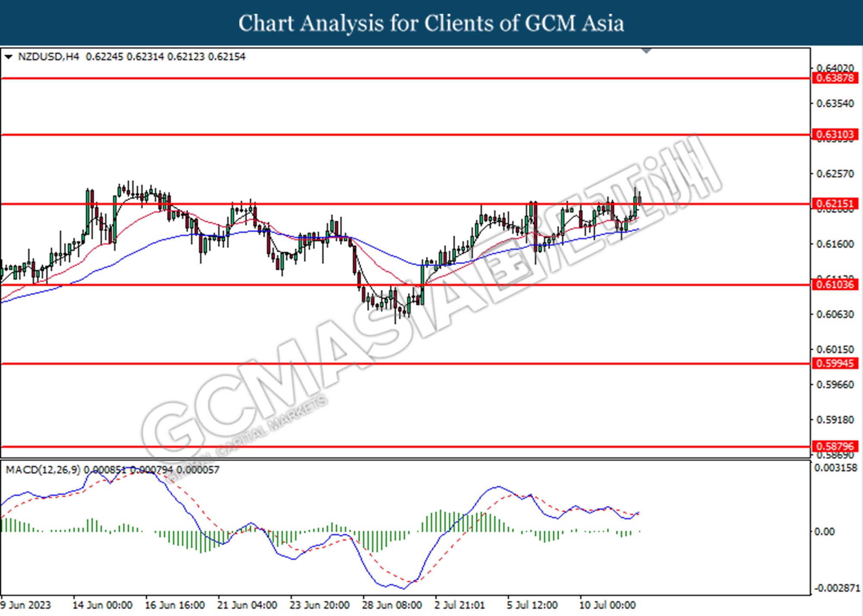Click the 16 Jun 16:00 time label
Screen dimensions: 863x616
174,605
